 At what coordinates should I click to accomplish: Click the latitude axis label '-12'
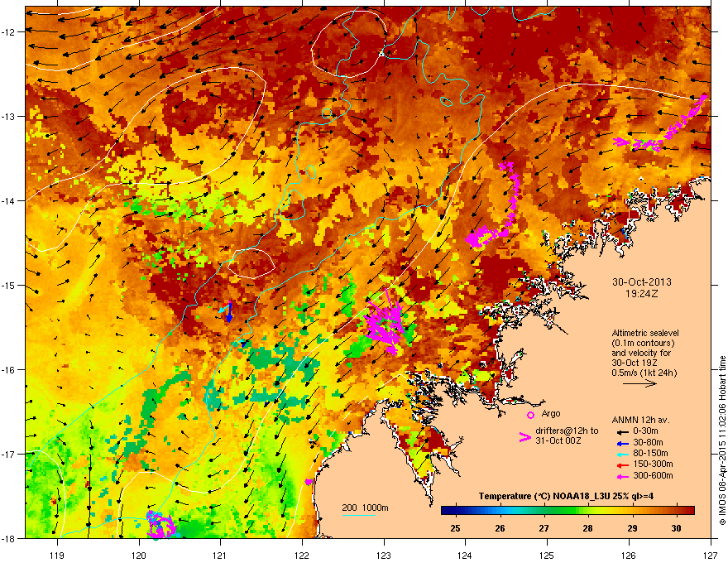tap(8, 32)
